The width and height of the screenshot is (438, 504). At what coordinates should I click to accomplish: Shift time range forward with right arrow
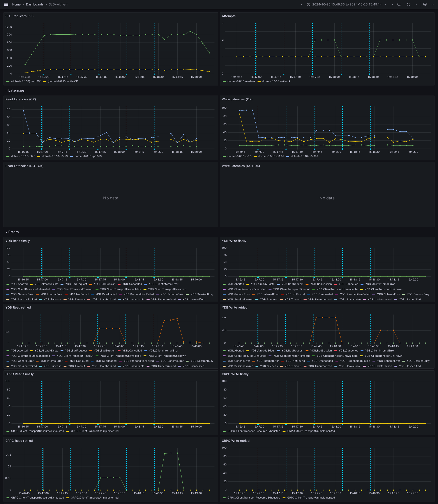[392, 4]
